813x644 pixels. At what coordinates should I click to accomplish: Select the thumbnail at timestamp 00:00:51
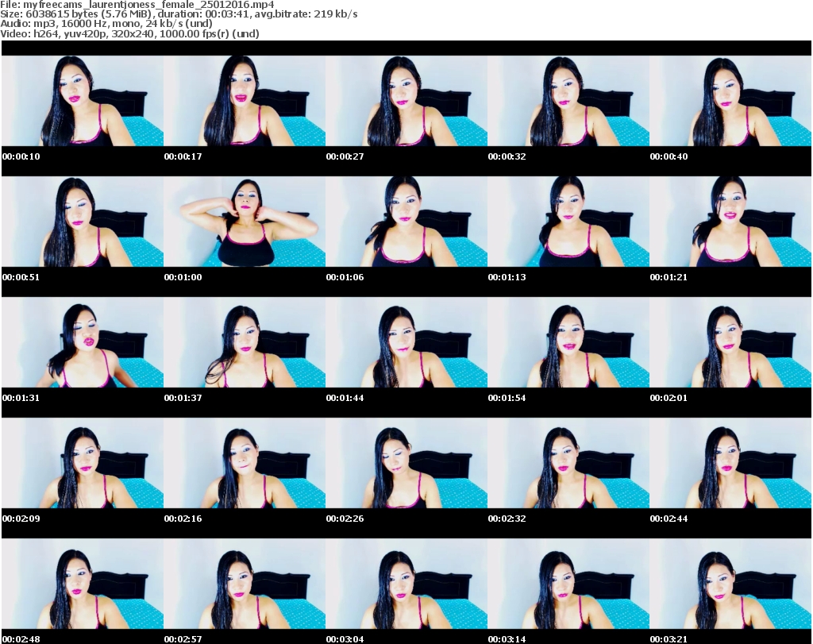83,222
